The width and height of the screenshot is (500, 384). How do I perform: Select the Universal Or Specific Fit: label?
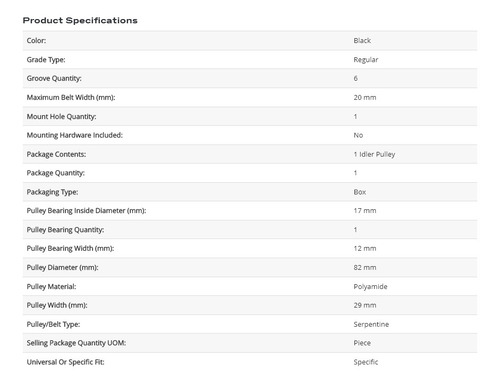click(65, 362)
